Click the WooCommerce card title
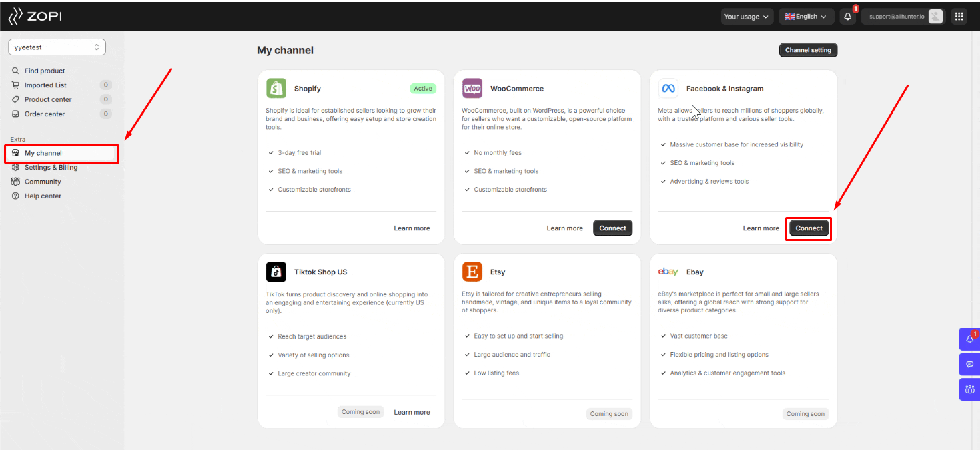Image resolution: width=980 pixels, height=450 pixels. [517, 89]
